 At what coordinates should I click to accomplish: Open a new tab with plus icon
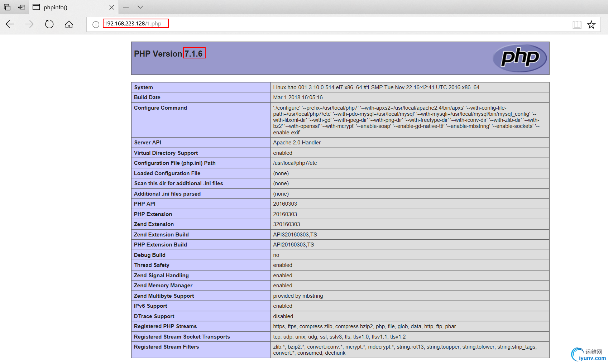click(126, 7)
